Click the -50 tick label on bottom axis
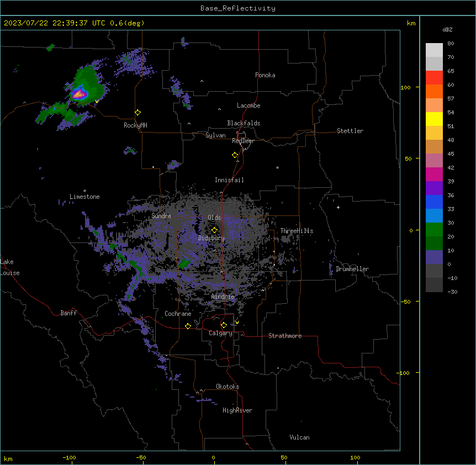 coord(141,457)
